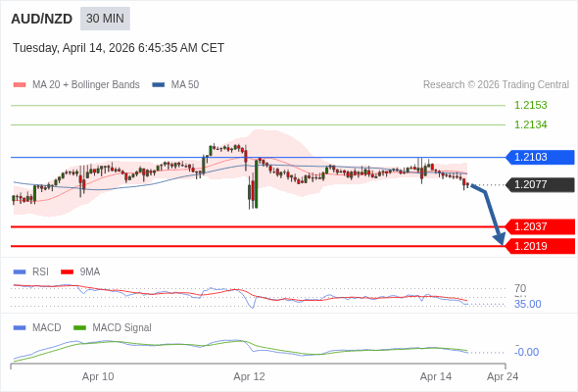Viewport: 578px width, 392px height.
Task: Click the MACD legend swatch
Action: [x=20, y=328]
